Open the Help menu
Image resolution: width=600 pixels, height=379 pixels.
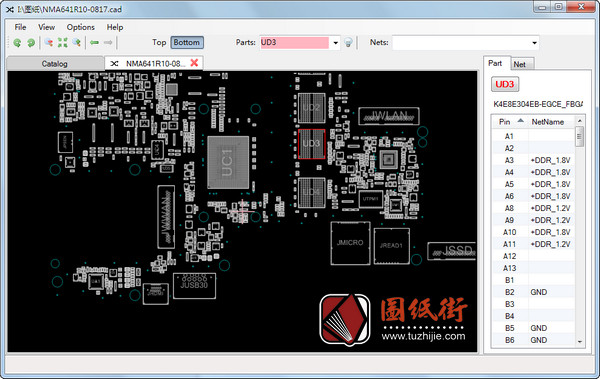click(115, 27)
